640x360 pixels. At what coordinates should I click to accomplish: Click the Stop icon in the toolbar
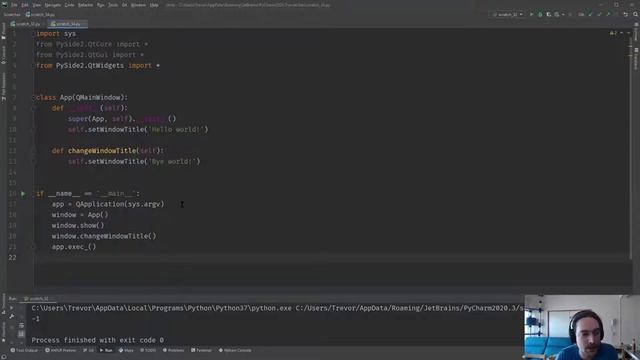pos(570,14)
